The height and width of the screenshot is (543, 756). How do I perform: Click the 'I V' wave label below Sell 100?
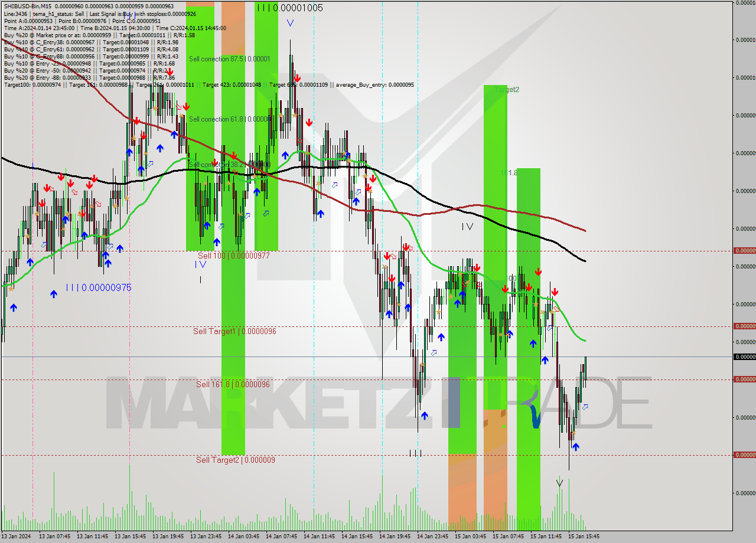point(200,264)
